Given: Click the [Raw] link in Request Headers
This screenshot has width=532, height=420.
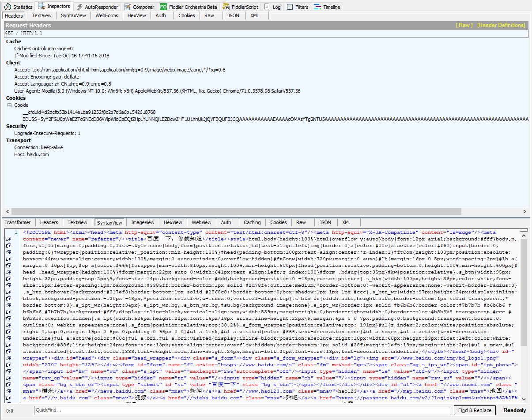Looking at the screenshot, I should tap(464, 25).
